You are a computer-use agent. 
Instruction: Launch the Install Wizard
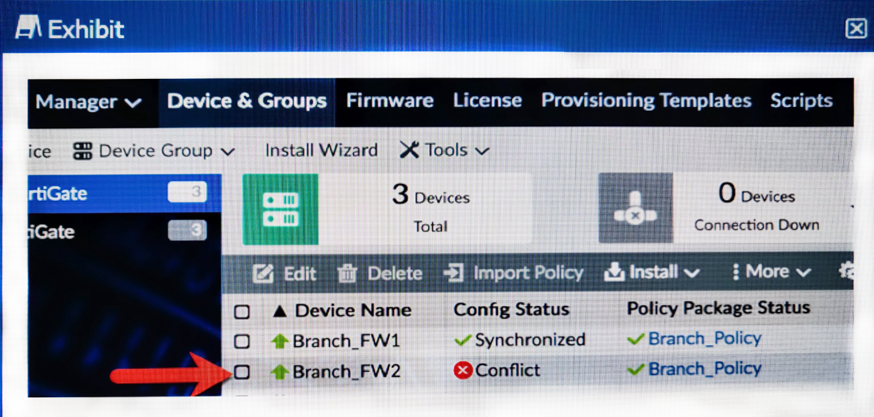tap(321, 151)
